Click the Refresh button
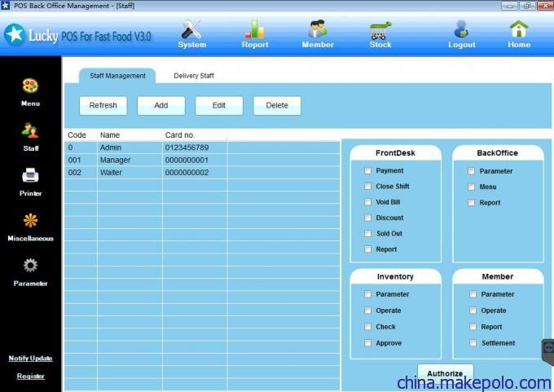 103,105
